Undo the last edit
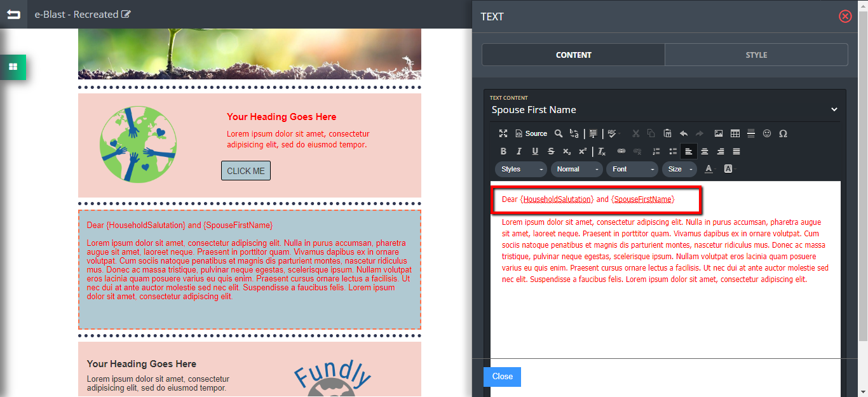Screen dimensions: 868x397 point(684,133)
